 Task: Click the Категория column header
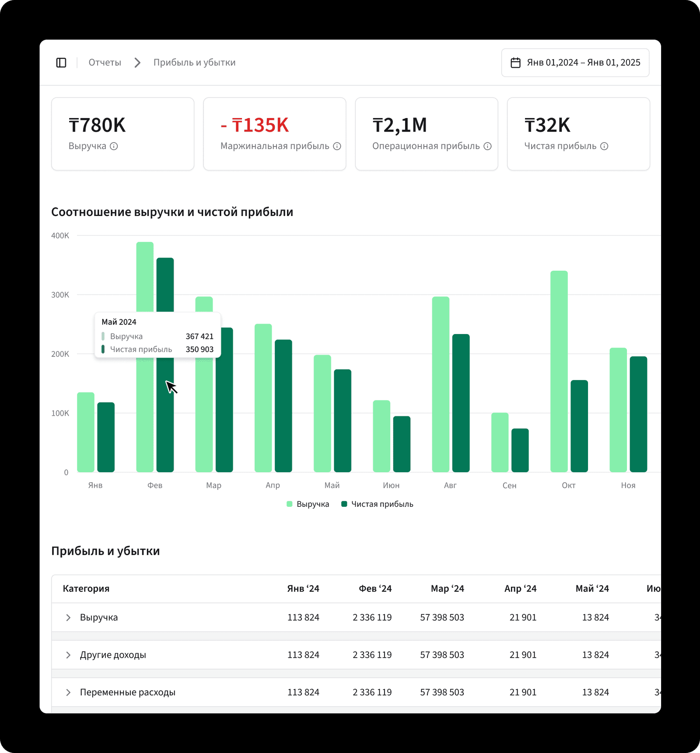pyautogui.click(x=86, y=589)
